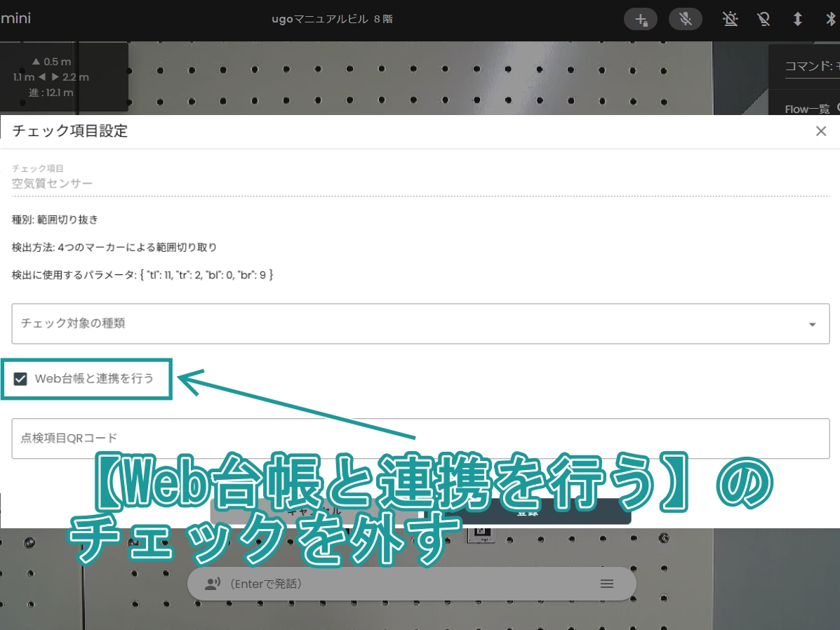The height and width of the screenshot is (630, 840).
Task: Click the Flow一覧 label in right panel
Action: tap(807, 109)
